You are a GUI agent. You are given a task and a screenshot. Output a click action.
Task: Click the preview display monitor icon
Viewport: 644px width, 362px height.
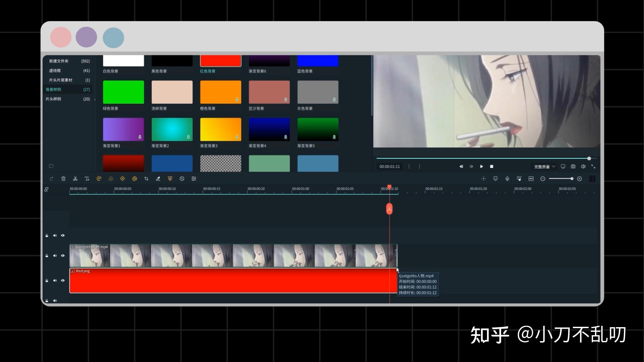[x=563, y=167]
